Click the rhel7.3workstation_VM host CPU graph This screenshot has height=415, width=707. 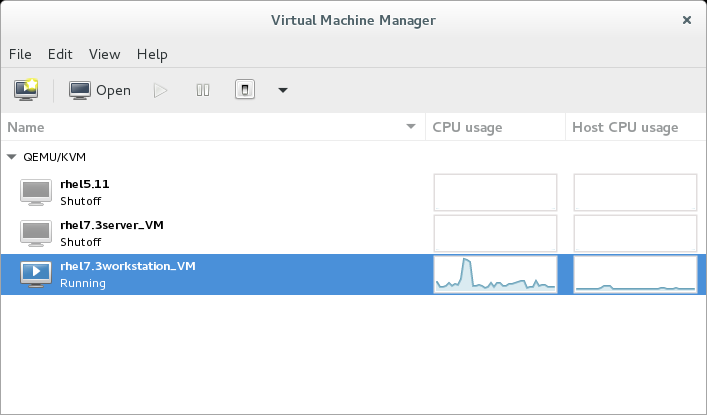tap(635, 274)
